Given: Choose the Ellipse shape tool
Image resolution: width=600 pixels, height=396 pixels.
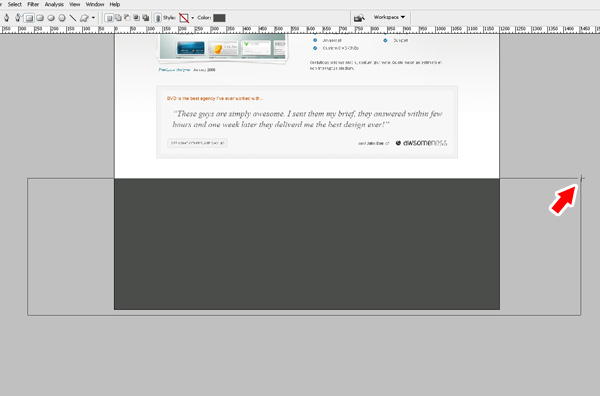Looking at the screenshot, I should pyautogui.click(x=51, y=18).
